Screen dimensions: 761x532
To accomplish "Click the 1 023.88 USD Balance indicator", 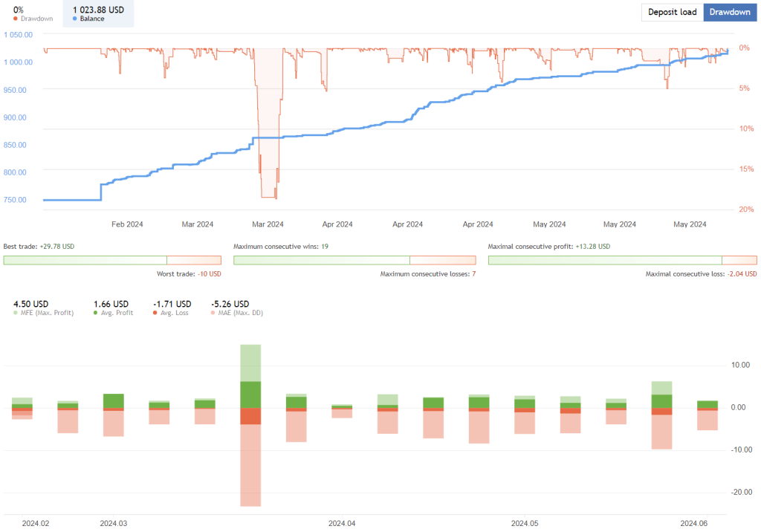I will pos(98,13).
